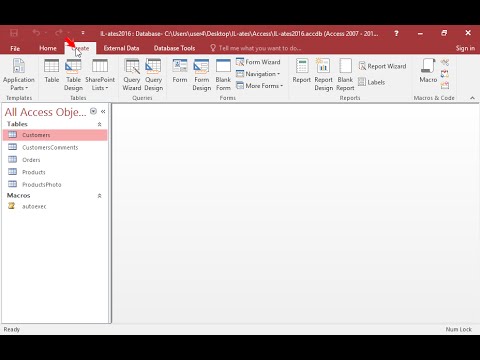Click the Macros group heading
This screenshot has height=360, width=480.
pyautogui.click(x=19, y=195)
